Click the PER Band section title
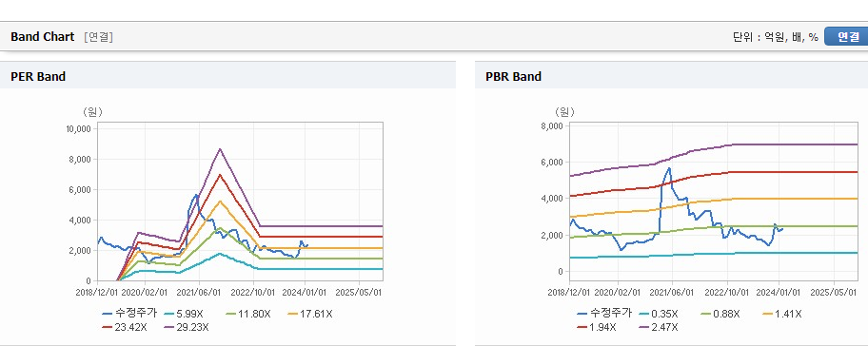The image size is (868, 346). click(x=38, y=77)
